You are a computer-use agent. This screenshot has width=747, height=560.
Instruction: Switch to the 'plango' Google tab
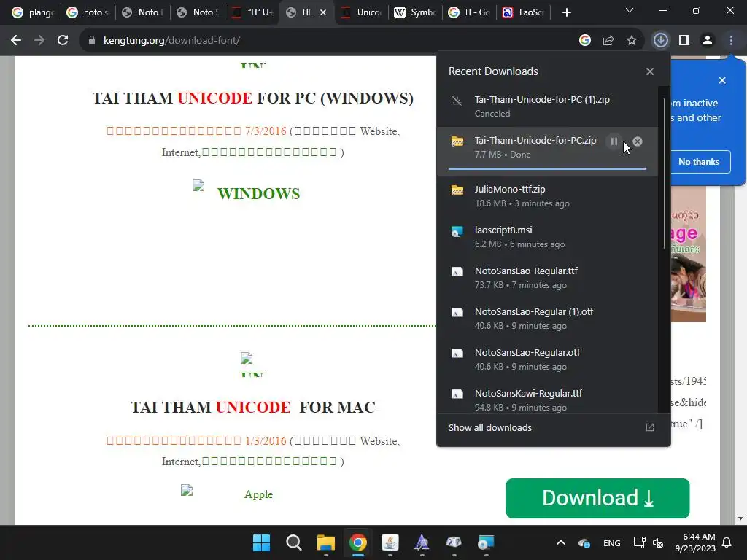(33, 12)
